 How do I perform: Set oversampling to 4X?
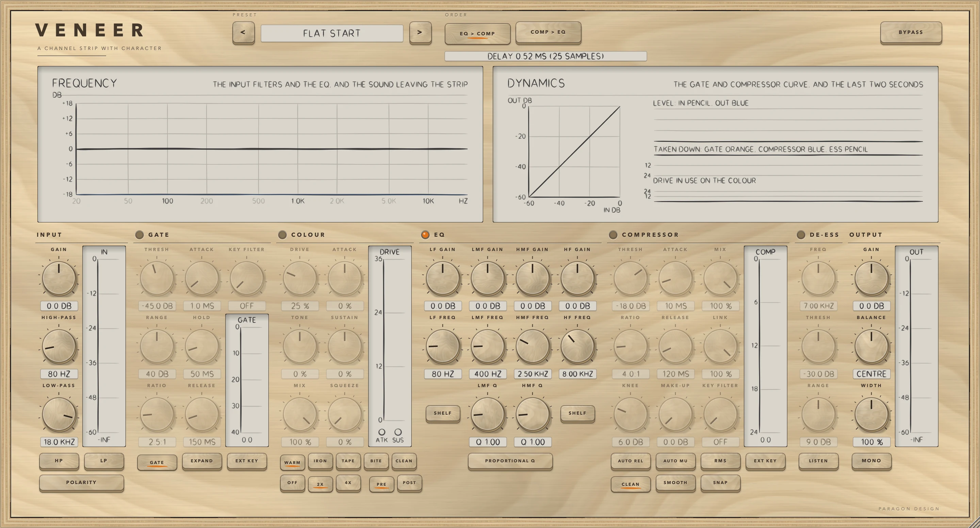point(348,482)
